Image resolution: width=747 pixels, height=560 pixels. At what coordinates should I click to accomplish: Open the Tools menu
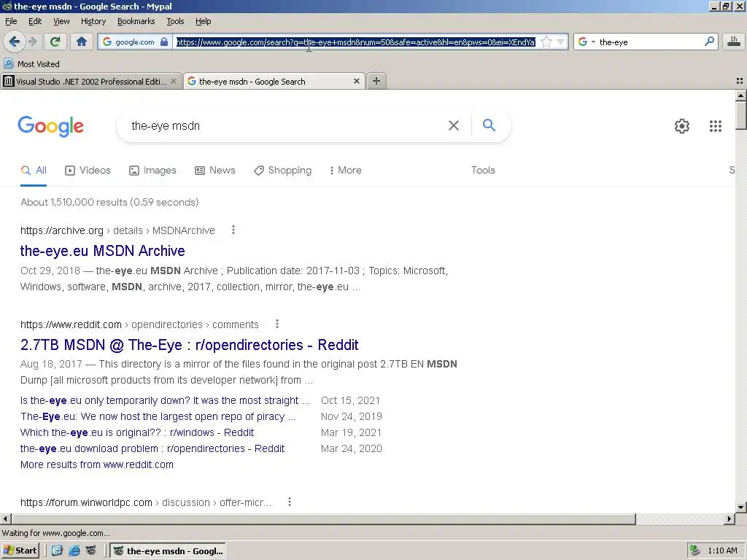coord(175,21)
